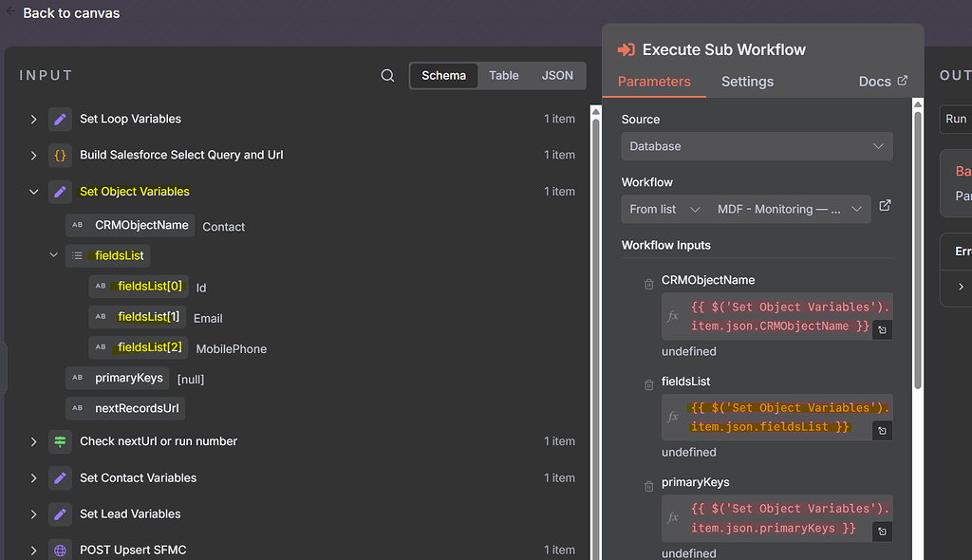The image size is (972, 560).
Task: Switch input view to Table
Action: click(x=504, y=76)
